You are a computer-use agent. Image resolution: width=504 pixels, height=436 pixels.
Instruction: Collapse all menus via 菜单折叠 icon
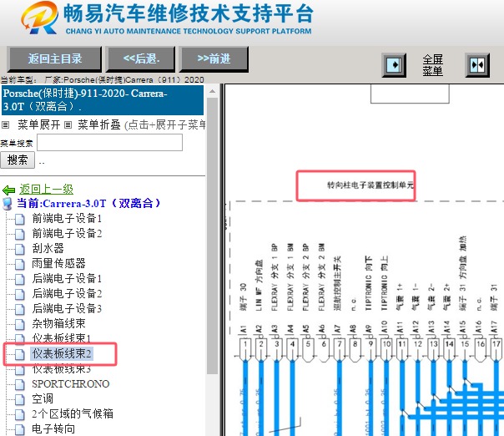(x=68, y=124)
